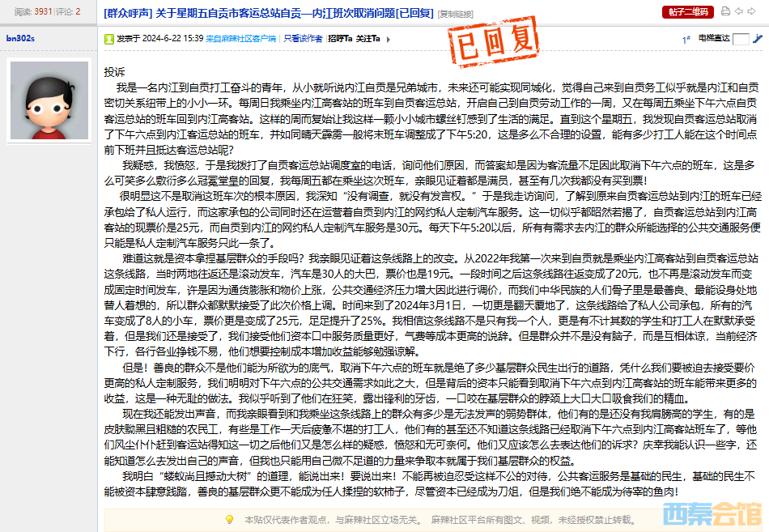
Task: Click 招呼Ta to greet author
Action: click(339, 38)
